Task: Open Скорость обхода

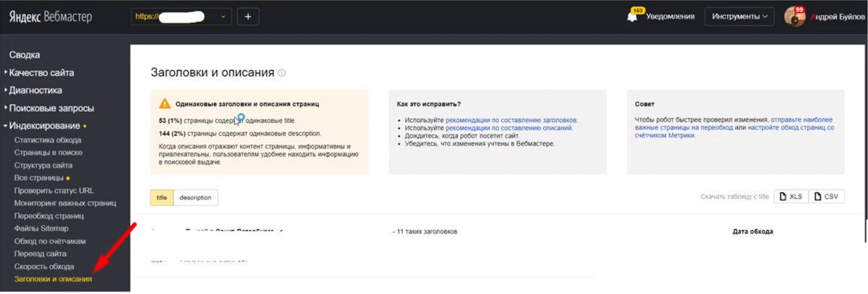Action: [44, 267]
